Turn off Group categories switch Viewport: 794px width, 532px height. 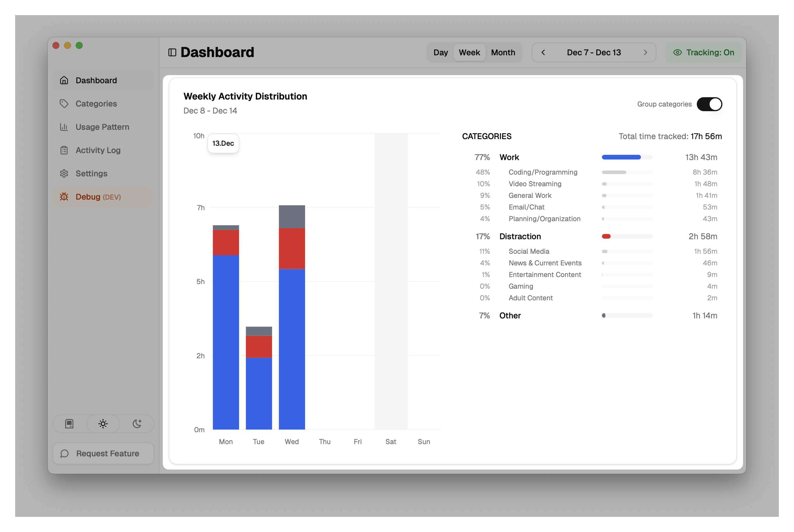[709, 104]
